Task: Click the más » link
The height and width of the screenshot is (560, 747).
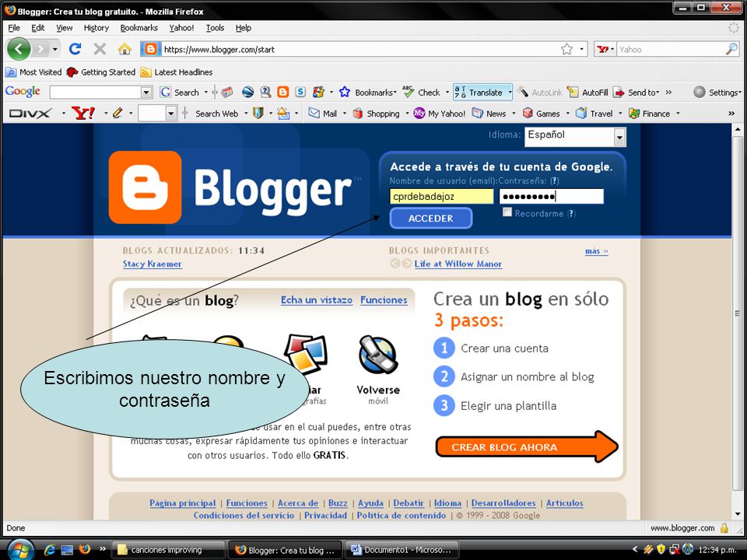Action: pyautogui.click(x=597, y=251)
